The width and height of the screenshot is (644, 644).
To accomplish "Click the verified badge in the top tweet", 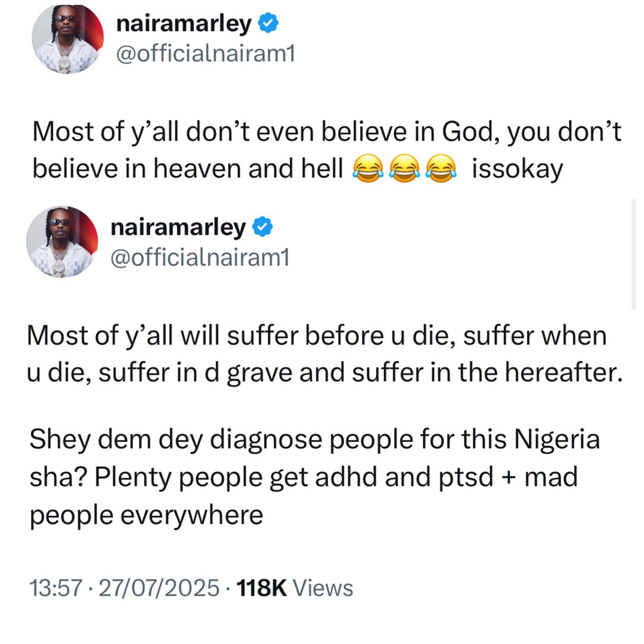I will 268,24.
